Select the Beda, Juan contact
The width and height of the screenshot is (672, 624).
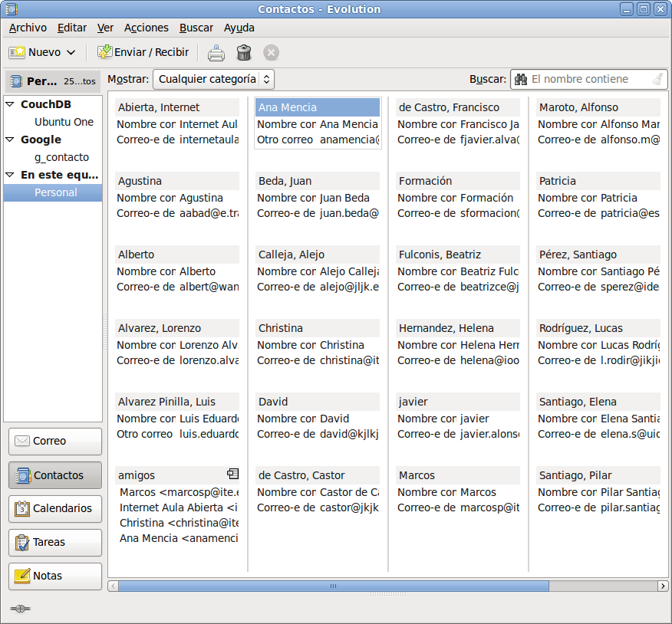318,181
